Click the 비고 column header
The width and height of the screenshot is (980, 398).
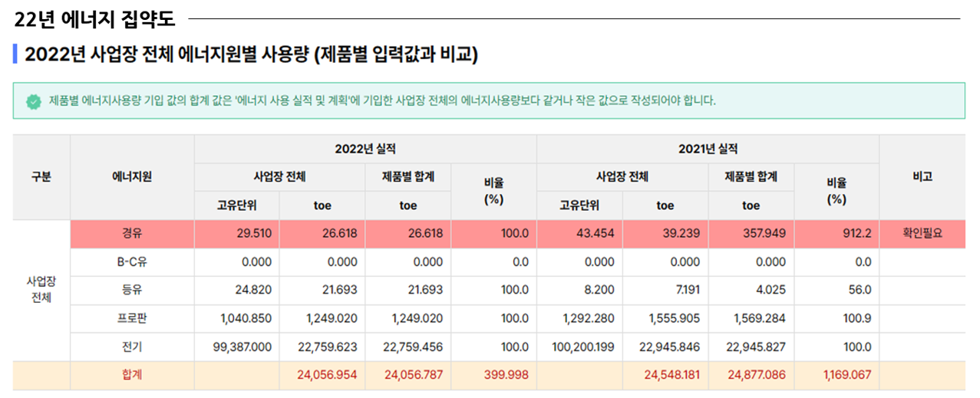[x=922, y=177]
